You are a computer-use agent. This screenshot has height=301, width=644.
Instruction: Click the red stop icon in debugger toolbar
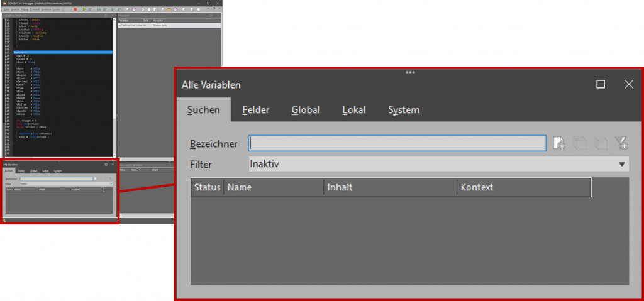click(75, 9)
